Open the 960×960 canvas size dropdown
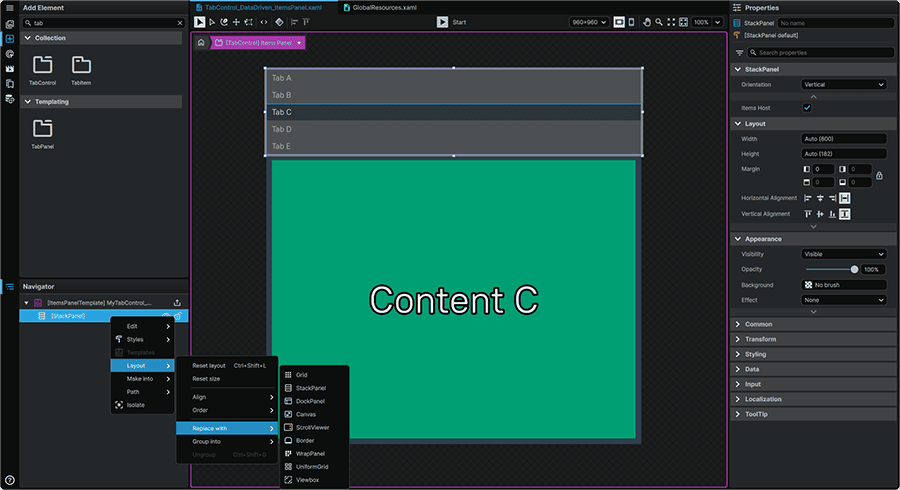 (x=589, y=22)
